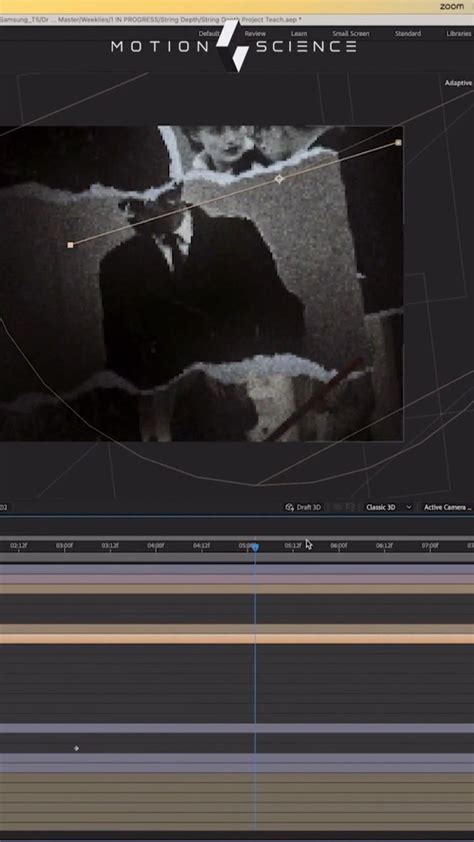
Task: Click the 02:12f mark on time ruler
Action: tap(19, 546)
